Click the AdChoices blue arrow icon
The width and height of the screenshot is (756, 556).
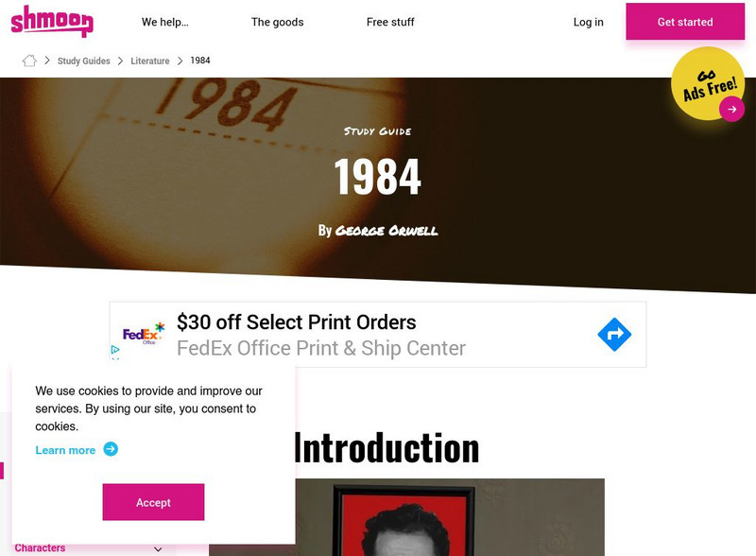(x=614, y=334)
